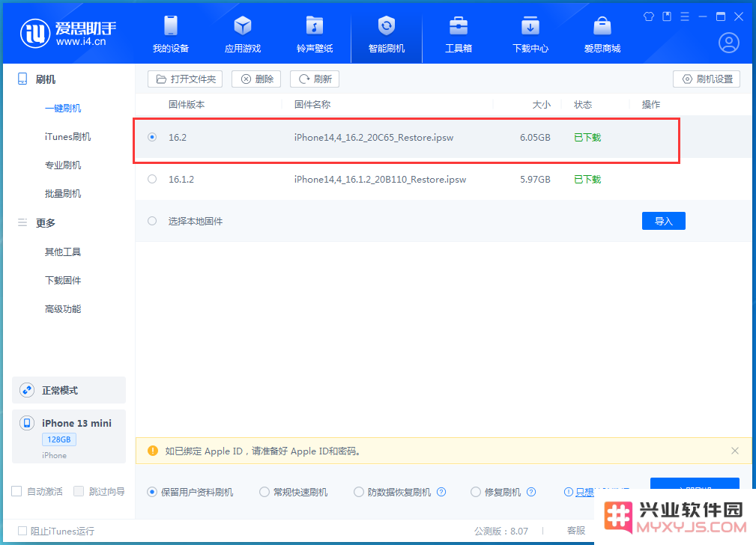Screen dimensions: 756x545
Task: Open the hamburger menu icon in title bar
Action: 685,17
